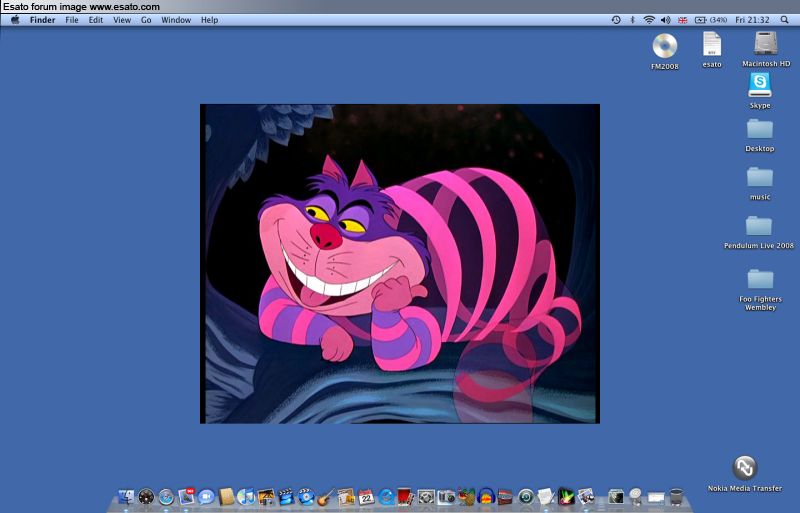The image size is (800, 513).
Task: Open Finder from the Dock
Action: click(126, 497)
